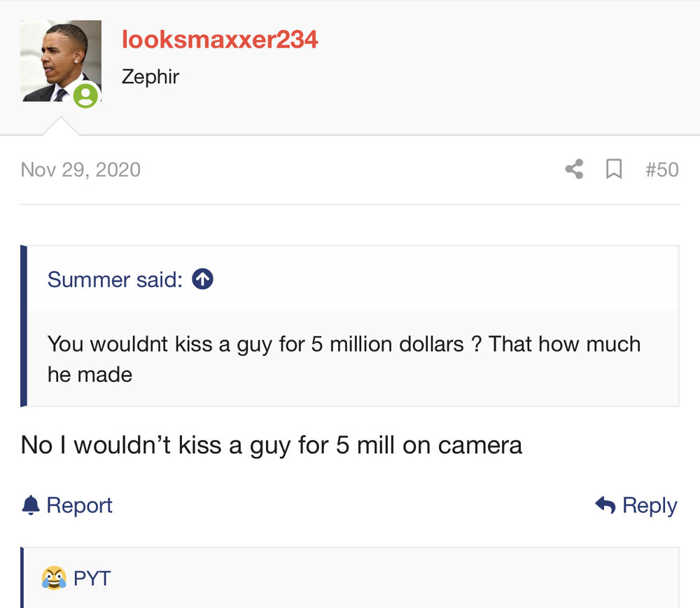Bookmark this post with the bookmark icon
This screenshot has height=608, width=700.
[x=614, y=170]
